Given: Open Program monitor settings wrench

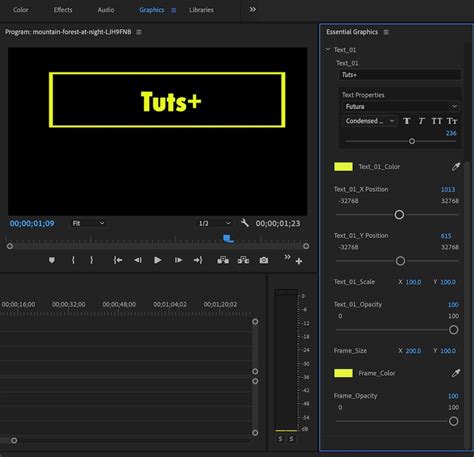Looking at the screenshot, I should pos(245,223).
